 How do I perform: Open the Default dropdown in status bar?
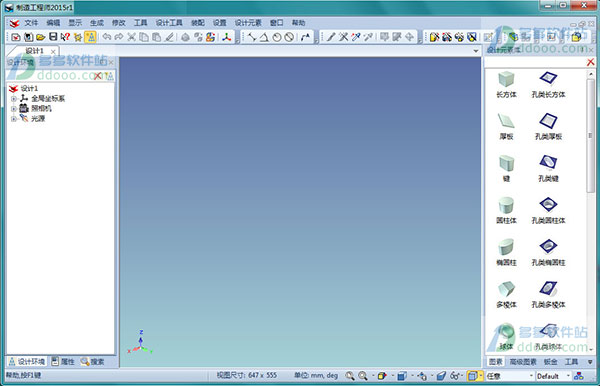point(553,376)
